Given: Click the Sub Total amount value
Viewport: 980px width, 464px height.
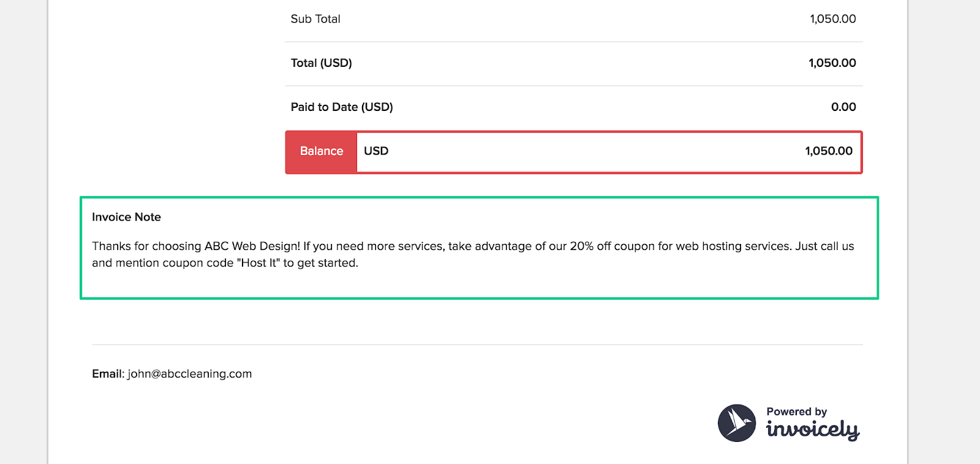Looking at the screenshot, I should 832,19.
